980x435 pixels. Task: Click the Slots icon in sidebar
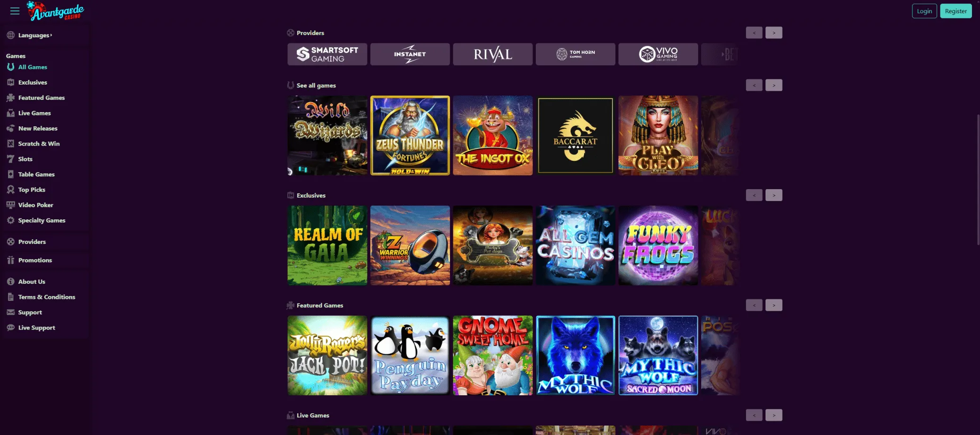coord(10,159)
